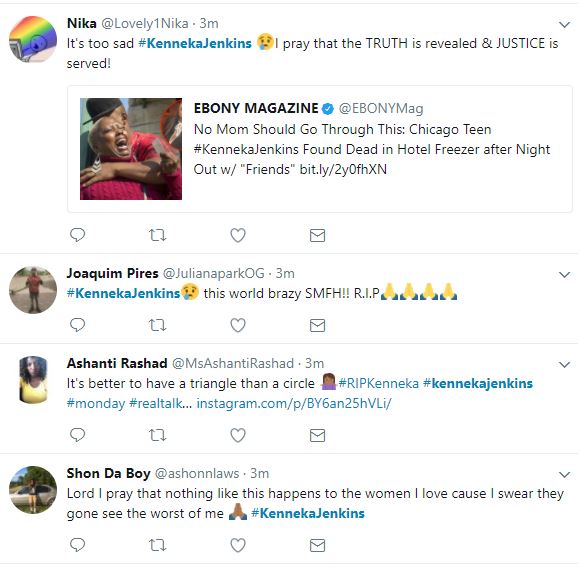
Task: Click the reply icon under Ashanti Rashad's tweet
Action: [77, 435]
